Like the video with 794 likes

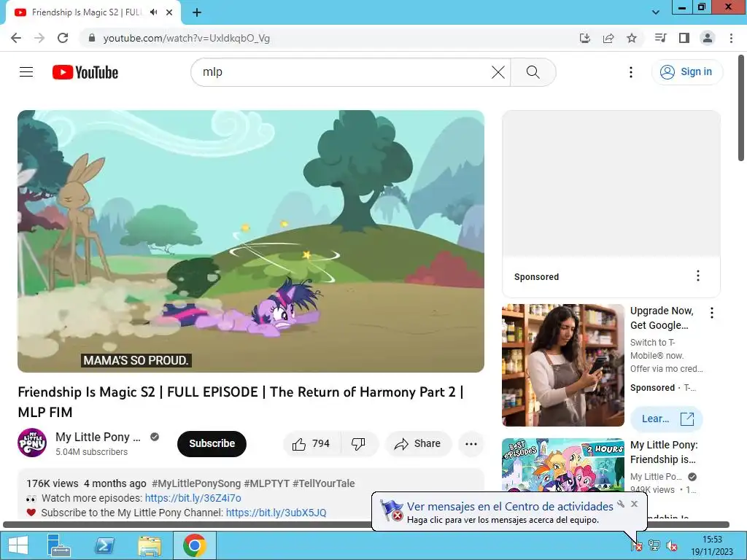pyautogui.click(x=311, y=444)
